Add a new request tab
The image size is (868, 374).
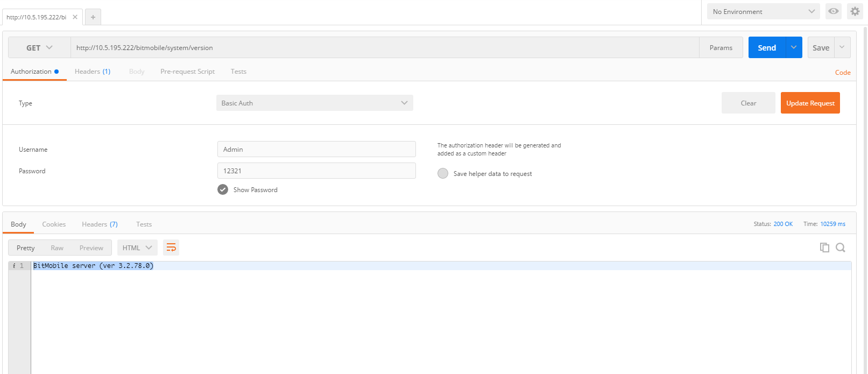click(x=93, y=17)
